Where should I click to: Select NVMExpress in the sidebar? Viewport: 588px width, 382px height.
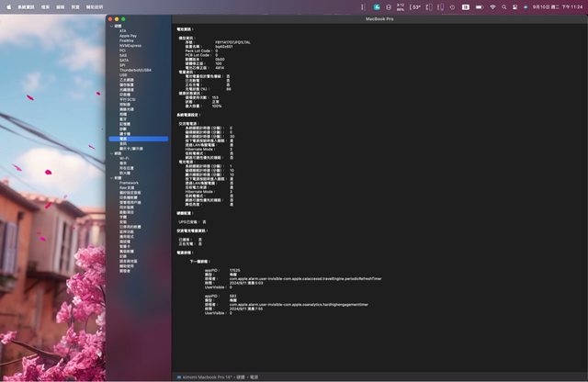130,45
